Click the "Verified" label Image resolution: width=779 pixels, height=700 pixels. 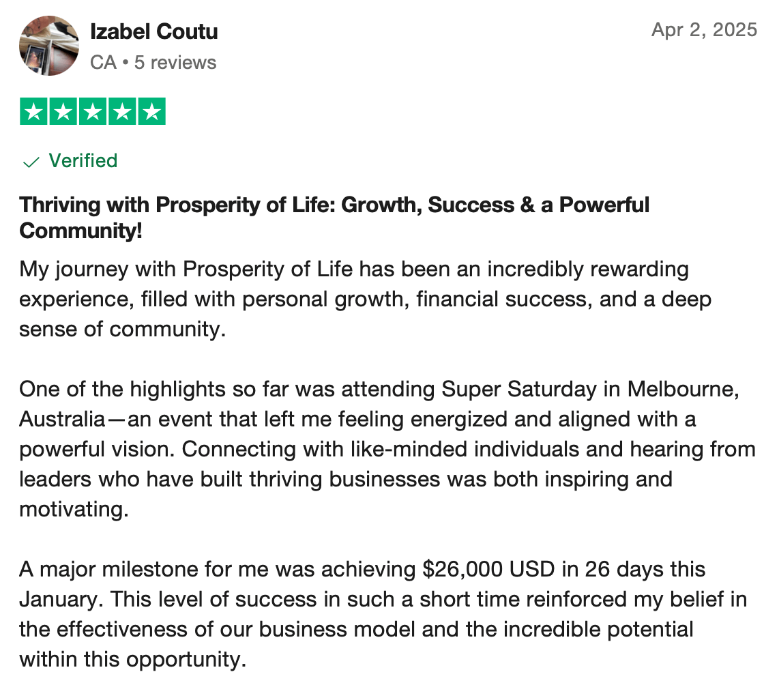pyautogui.click(x=83, y=161)
